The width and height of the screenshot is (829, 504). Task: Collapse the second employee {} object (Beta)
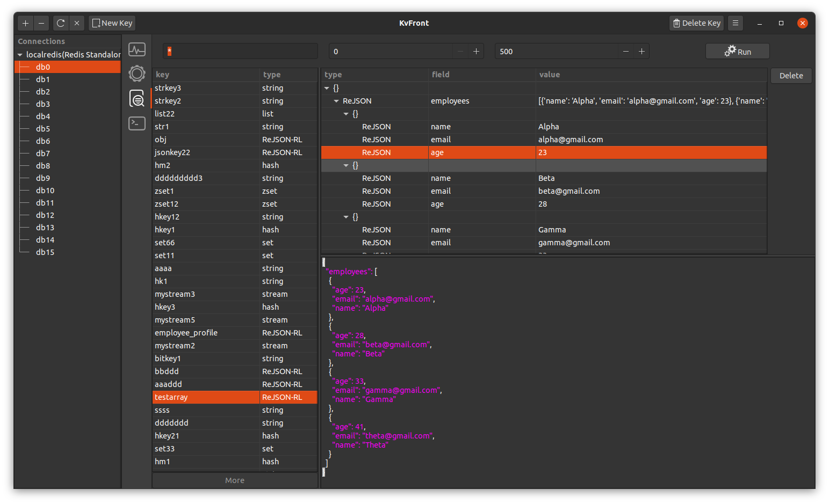click(x=346, y=165)
